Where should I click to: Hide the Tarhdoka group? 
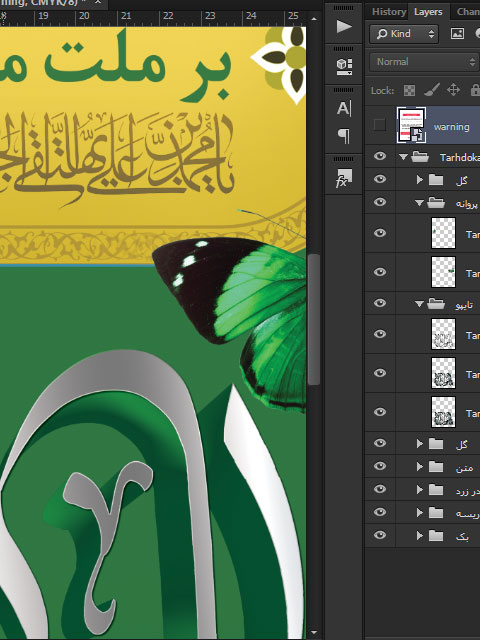(380, 156)
